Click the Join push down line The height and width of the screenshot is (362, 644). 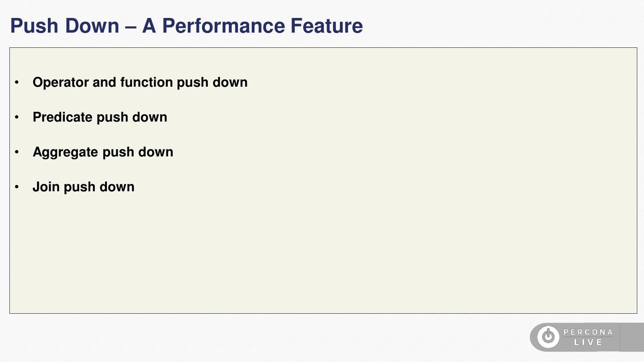[x=84, y=187]
